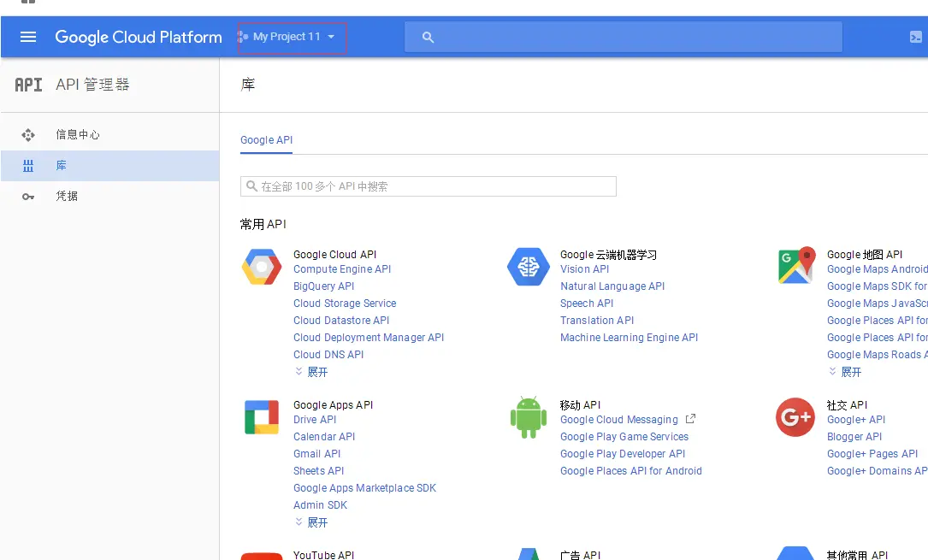Viewport: 928px width, 560px height.
Task: Open the hamburger navigation menu
Action: 28,37
